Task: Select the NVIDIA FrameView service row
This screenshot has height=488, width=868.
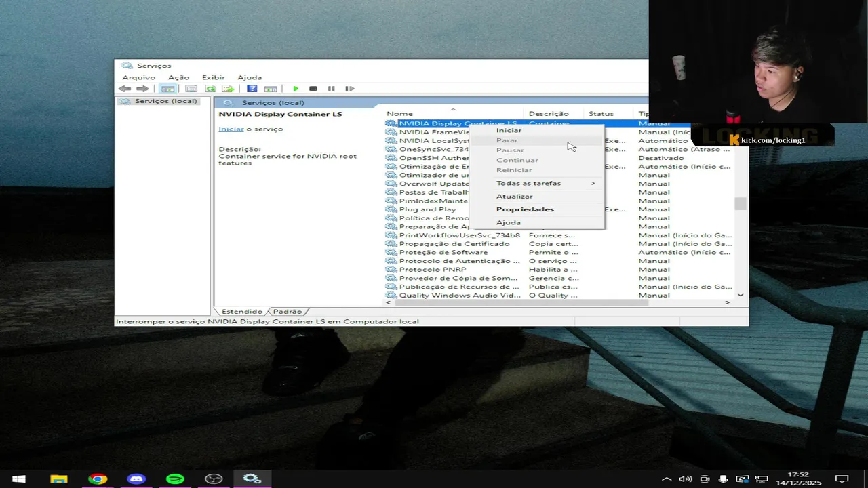Action: [x=434, y=132]
